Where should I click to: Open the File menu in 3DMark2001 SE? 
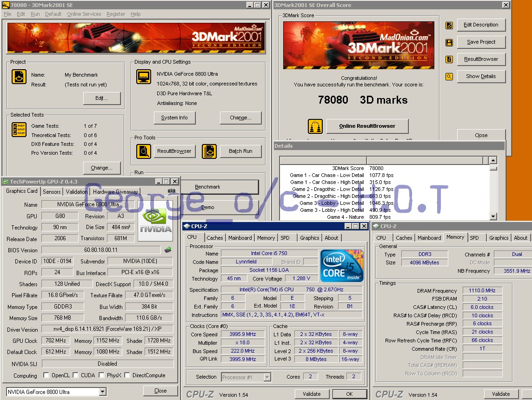[x=7, y=14]
